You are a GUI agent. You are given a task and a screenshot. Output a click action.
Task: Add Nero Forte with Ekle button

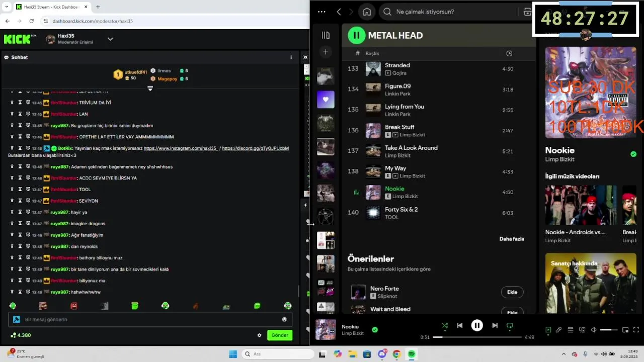point(512,292)
